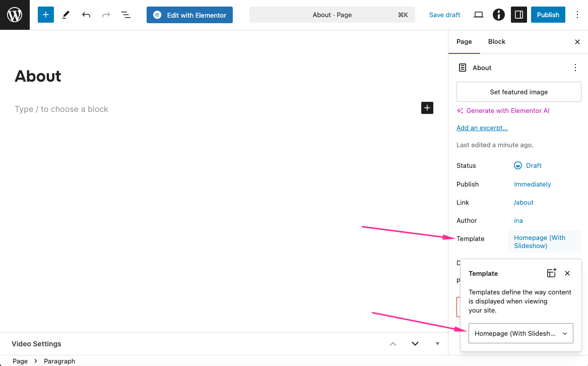588x366 pixels.
Task: Open the block inserter plus button
Action: point(46,15)
